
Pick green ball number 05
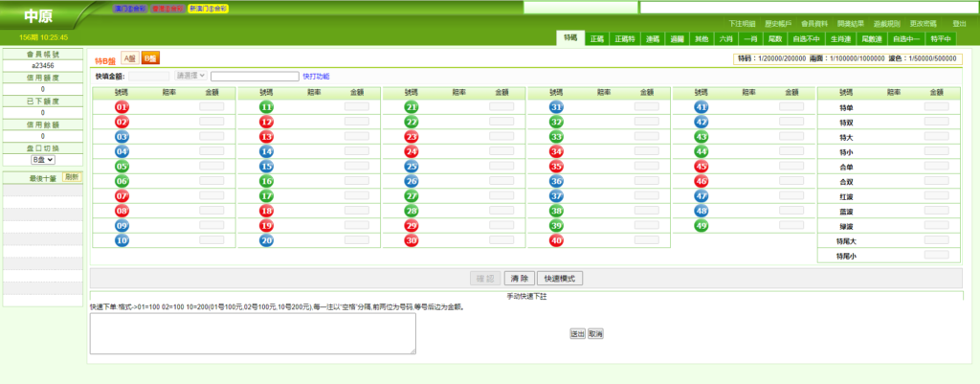tap(122, 167)
